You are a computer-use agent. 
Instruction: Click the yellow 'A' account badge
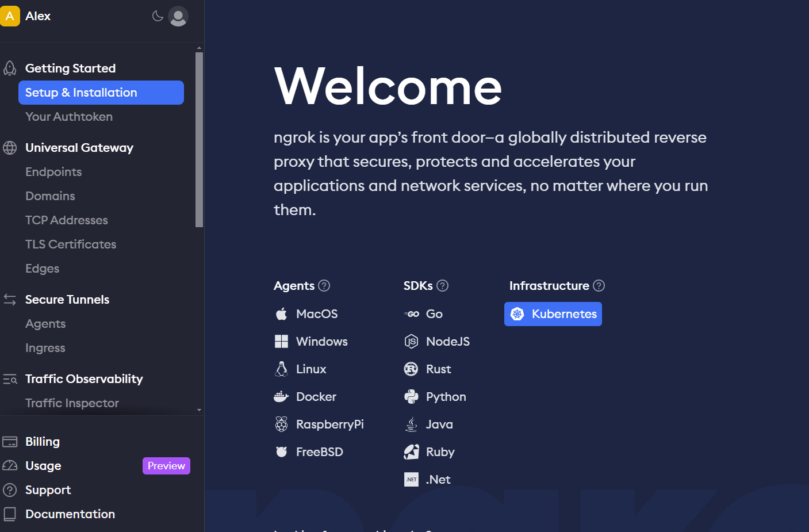click(10, 16)
